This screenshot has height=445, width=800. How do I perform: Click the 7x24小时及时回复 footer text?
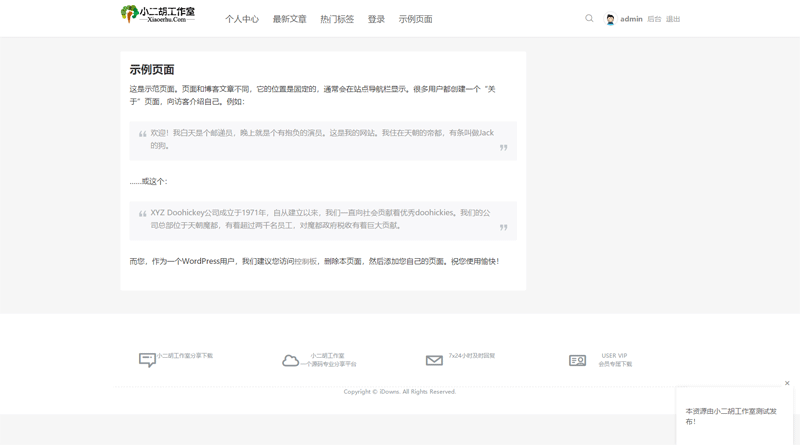pyautogui.click(x=471, y=356)
